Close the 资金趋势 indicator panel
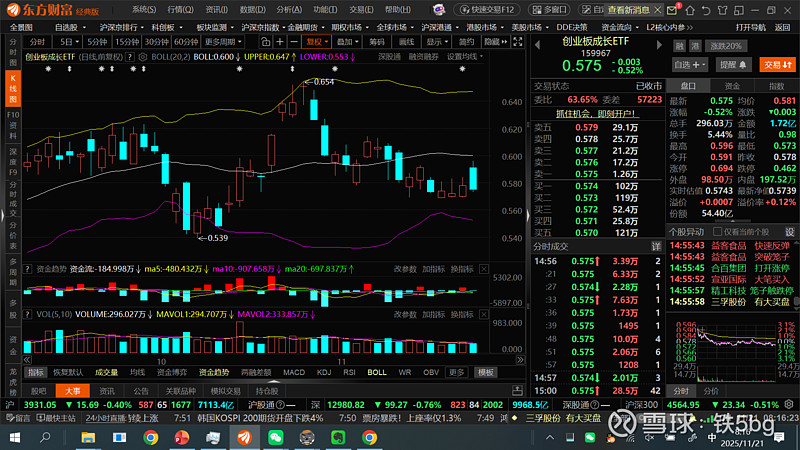 (484, 269)
